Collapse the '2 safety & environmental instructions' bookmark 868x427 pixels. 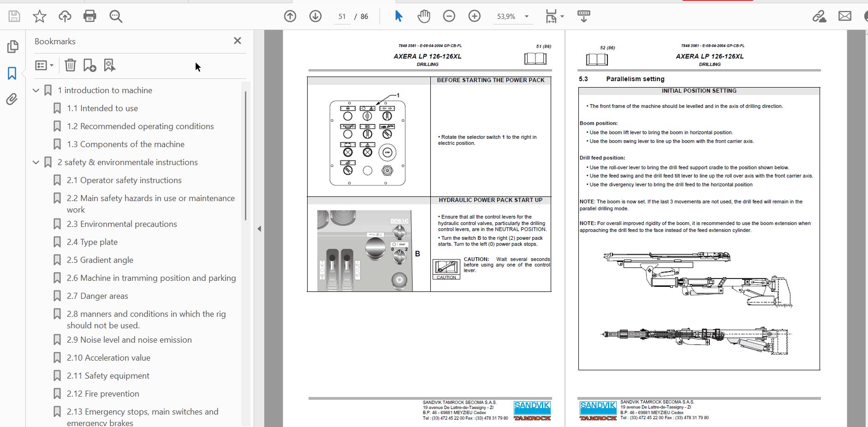[36, 162]
